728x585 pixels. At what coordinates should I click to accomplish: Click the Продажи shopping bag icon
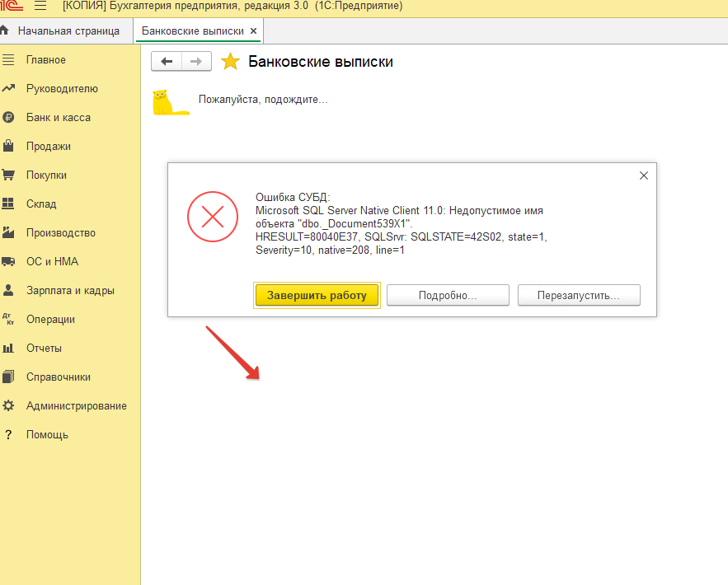pyautogui.click(x=9, y=147)
